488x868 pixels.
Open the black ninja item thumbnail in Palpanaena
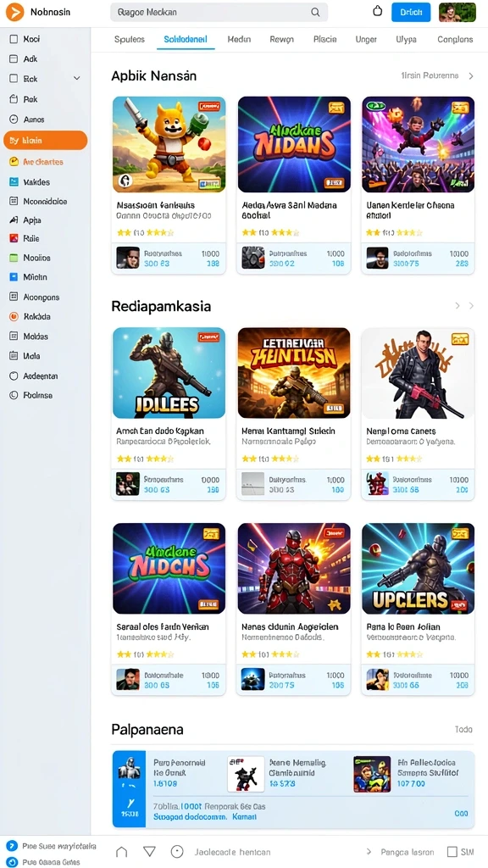pyautogui.click(x=246, y=775)
